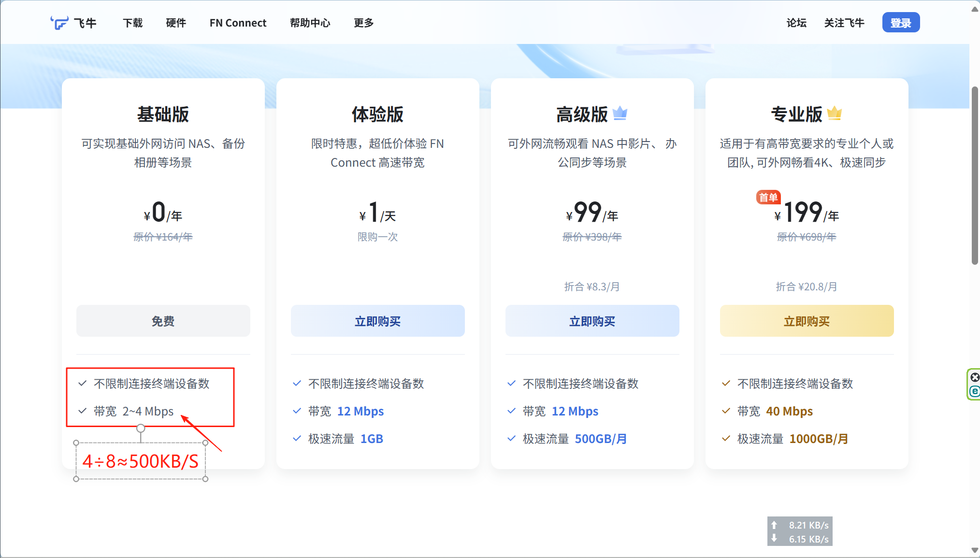Go to FN Connect page
980x558 pixels.
click(x=238, y=23)
